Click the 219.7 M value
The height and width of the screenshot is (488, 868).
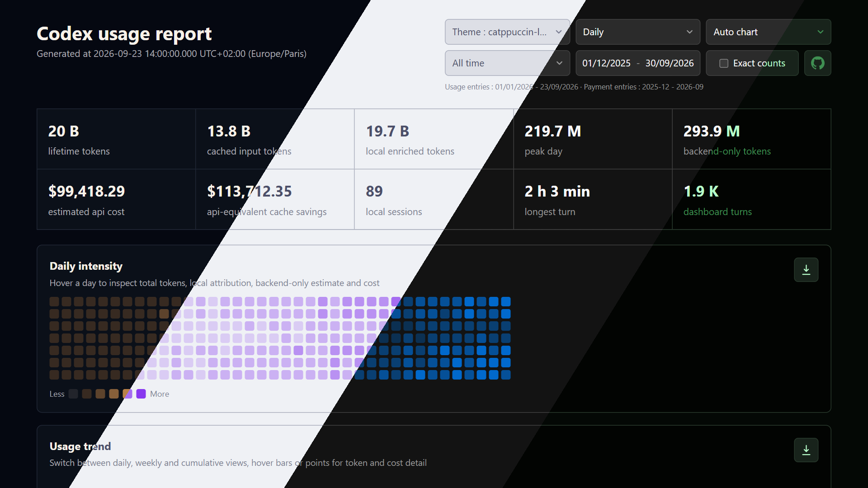point(553,131)
